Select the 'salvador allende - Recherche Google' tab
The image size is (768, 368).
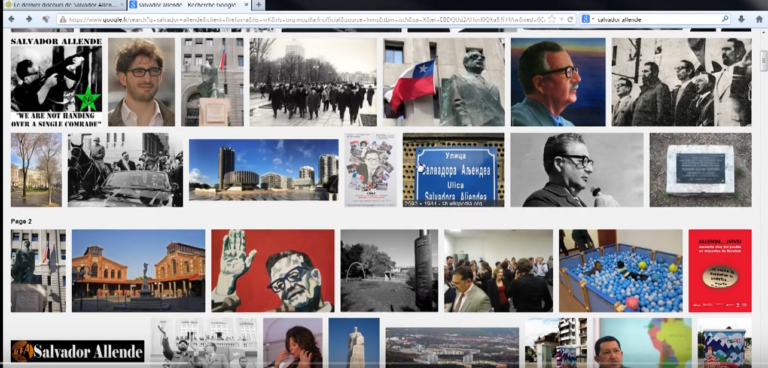pos(189,5)
